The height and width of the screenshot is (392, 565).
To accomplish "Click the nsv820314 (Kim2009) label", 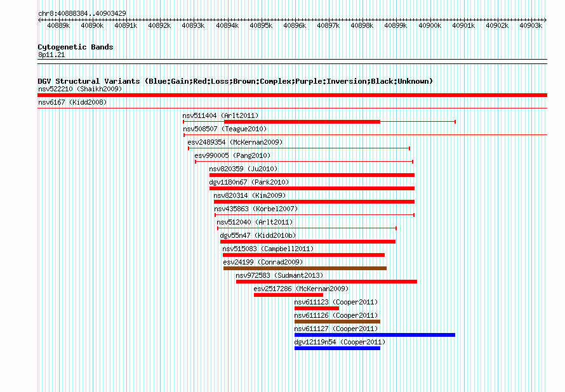I will coord(249,195).
